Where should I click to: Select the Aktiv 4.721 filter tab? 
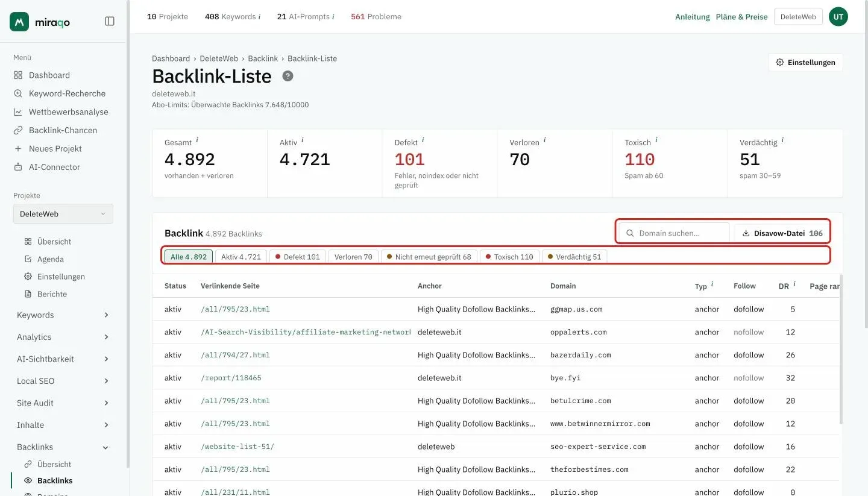tap(241, 257)
